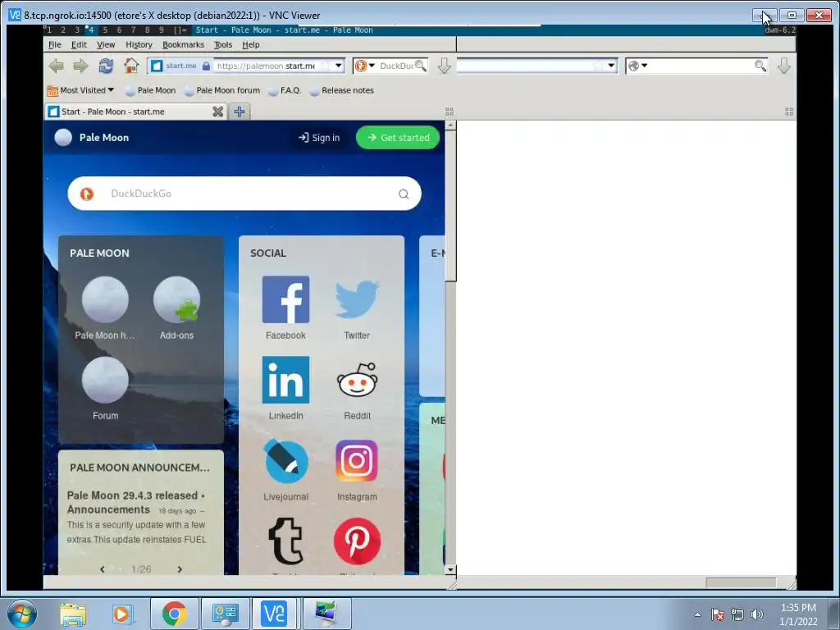Screen dimensions: 840x630
Task: Open the File menu
Action: 55,44
